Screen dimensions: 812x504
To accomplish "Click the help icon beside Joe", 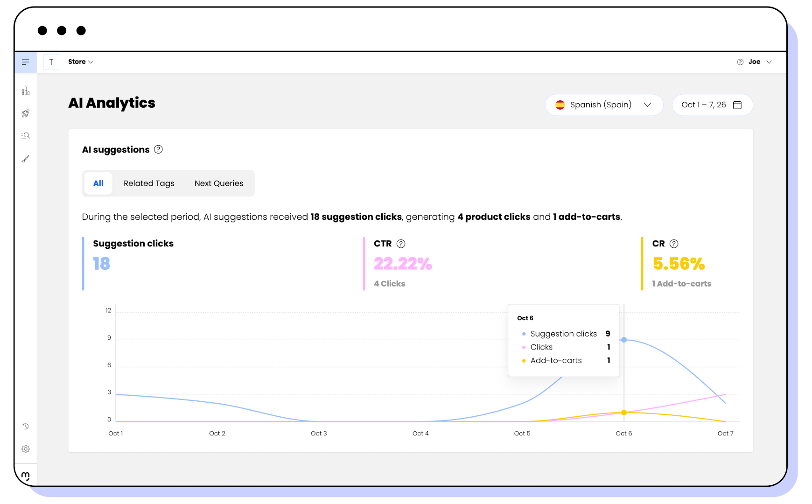I will click(x=740, y=62).
